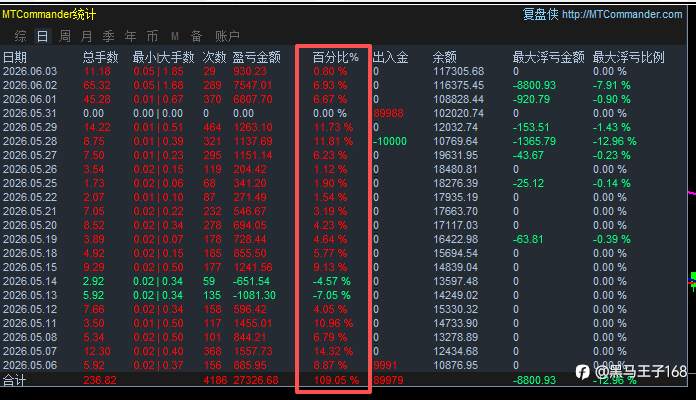Click balance value 19631.95
The image size is (696, 400).
coord(455,155)
